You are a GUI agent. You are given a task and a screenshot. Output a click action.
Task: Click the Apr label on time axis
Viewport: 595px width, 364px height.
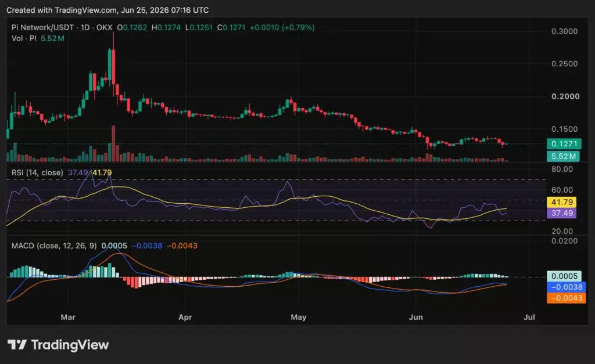click(x=185, y=318)
